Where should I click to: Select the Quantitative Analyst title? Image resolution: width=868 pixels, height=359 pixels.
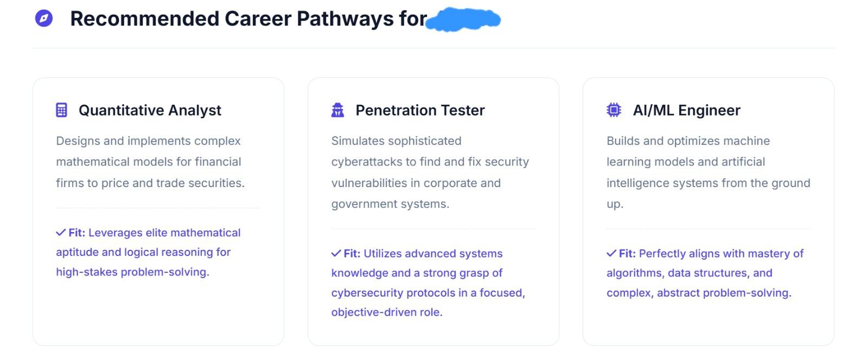150,110
